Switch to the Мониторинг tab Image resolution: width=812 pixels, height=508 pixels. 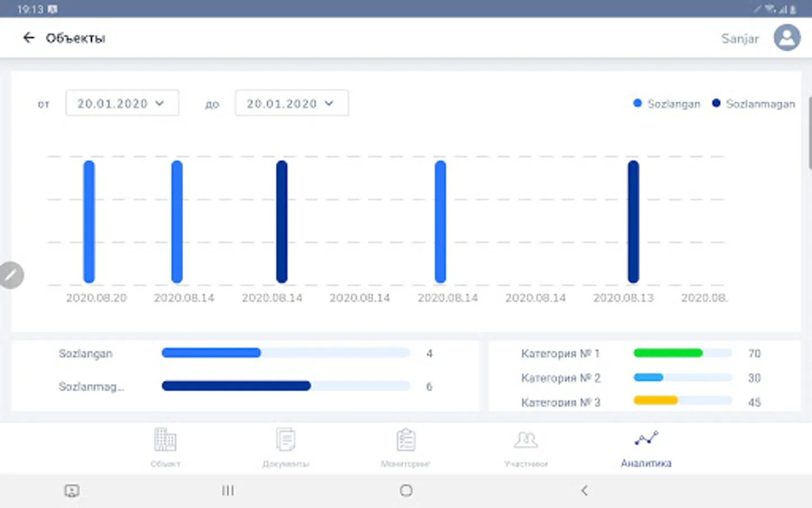click(405, 448)
